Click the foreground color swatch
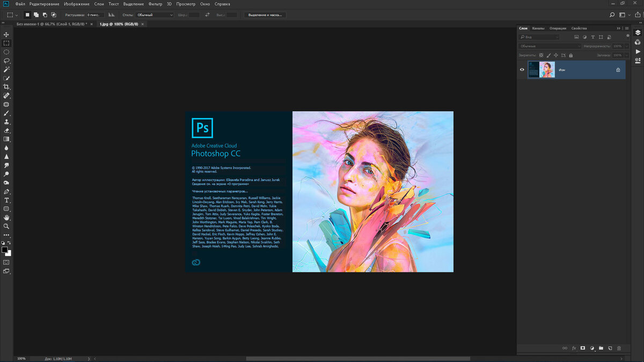 pos(5,250)
